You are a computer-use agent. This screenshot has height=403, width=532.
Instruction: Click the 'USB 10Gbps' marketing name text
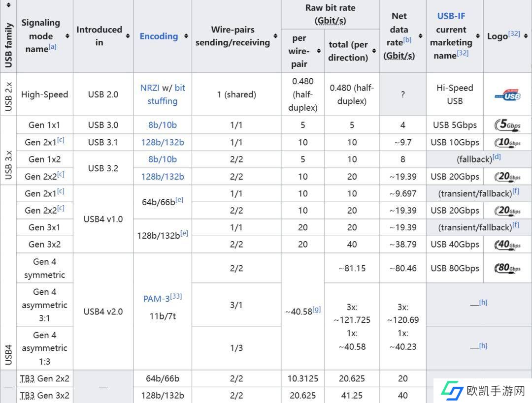(455, 142)
